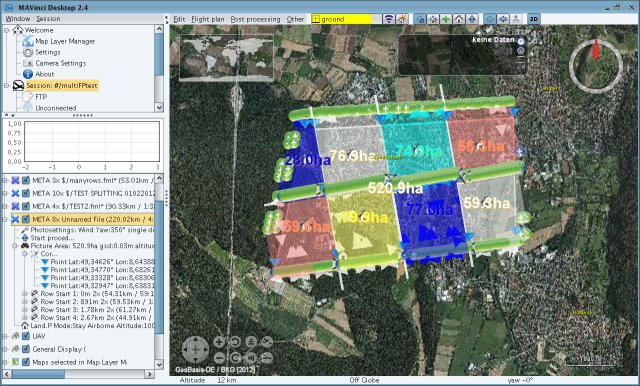640x386 pixels.
Task: Collapse the Session multiFPtest tree node
Action: pyautogui.click(x=6, y=86)
